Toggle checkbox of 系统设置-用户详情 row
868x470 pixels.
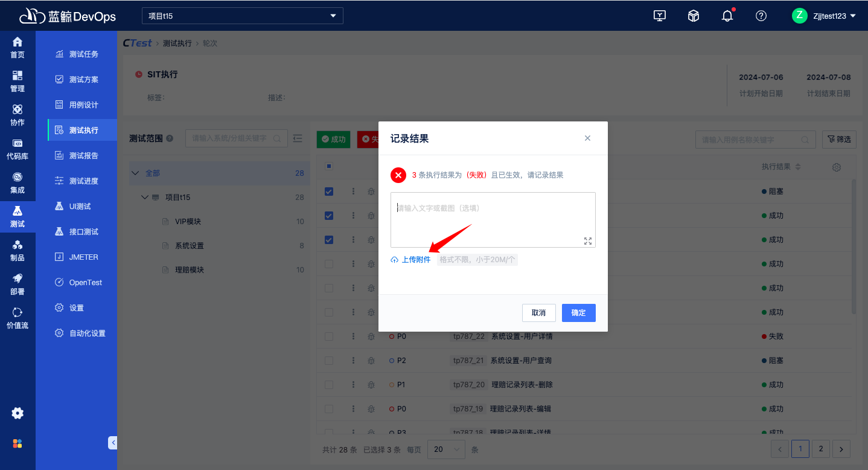point(329,336)
